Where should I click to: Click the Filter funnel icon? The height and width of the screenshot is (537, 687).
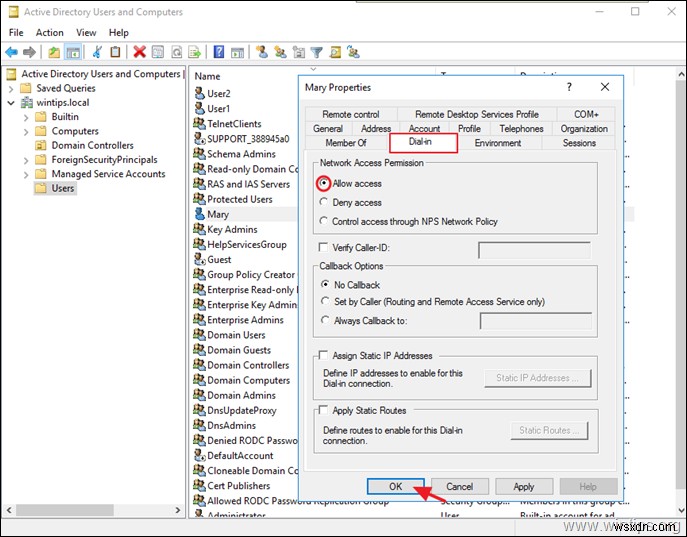click(316, 53)
